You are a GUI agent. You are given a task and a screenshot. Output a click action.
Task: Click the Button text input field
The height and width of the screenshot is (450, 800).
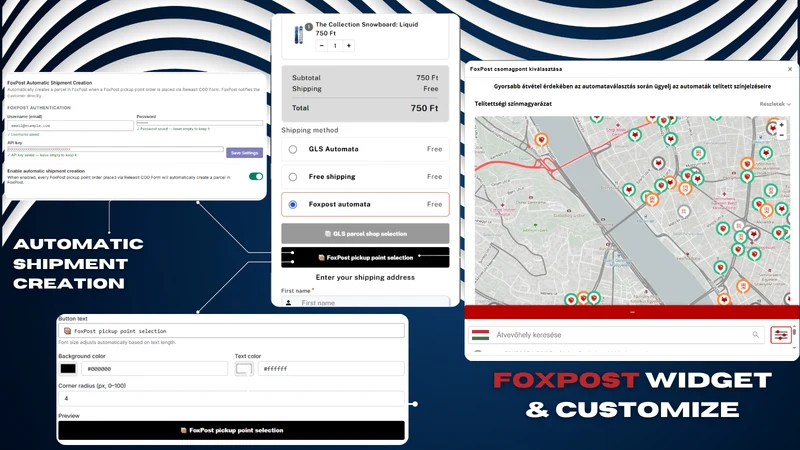[x=231, y=331]
